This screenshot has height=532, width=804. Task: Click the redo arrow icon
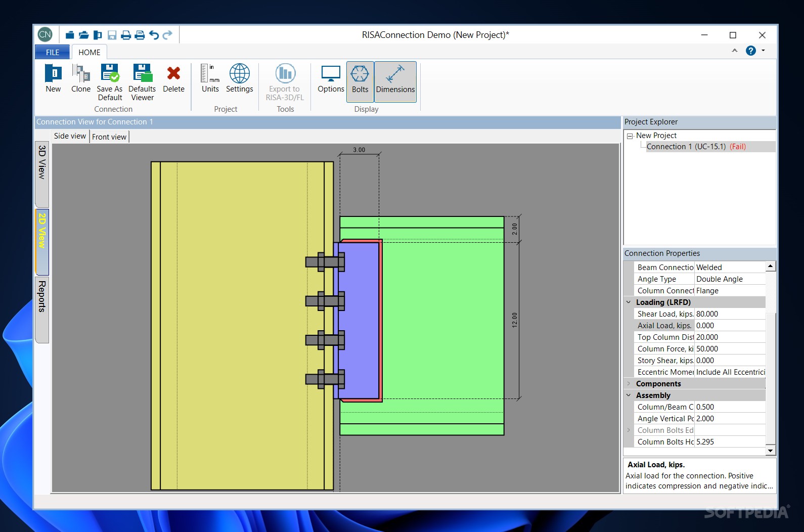point(167,35)
